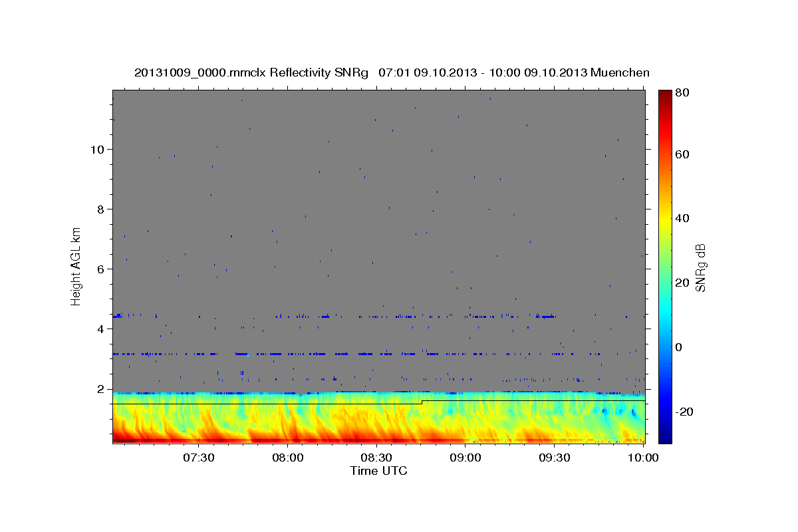Click the height tick label 6

100,269
